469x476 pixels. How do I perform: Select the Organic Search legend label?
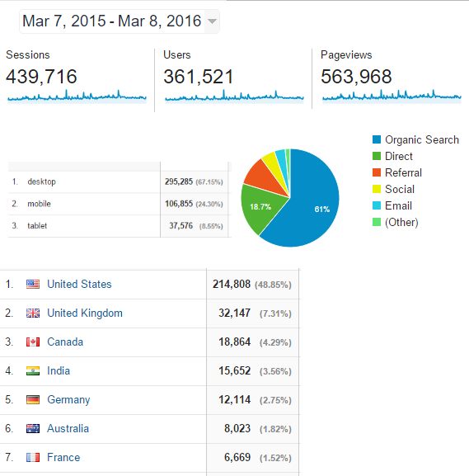422,139
